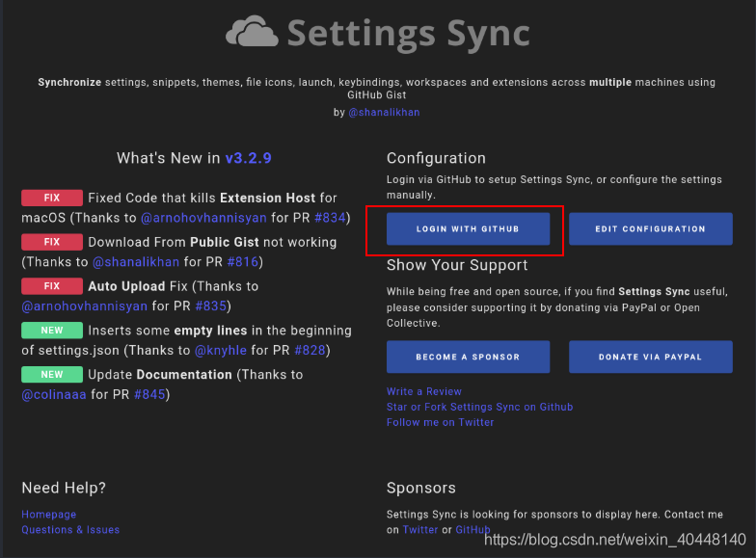Open the @shanalikhan author link under title

point(384,112)
